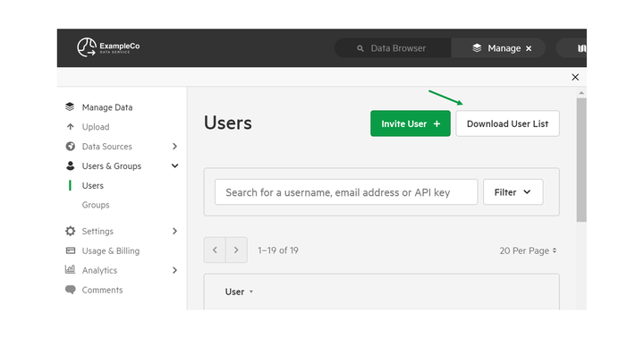The width and height of the screenshot is (644, 339).
Task: Open the Comments sidebar item
Action: [x=102, y=290]
